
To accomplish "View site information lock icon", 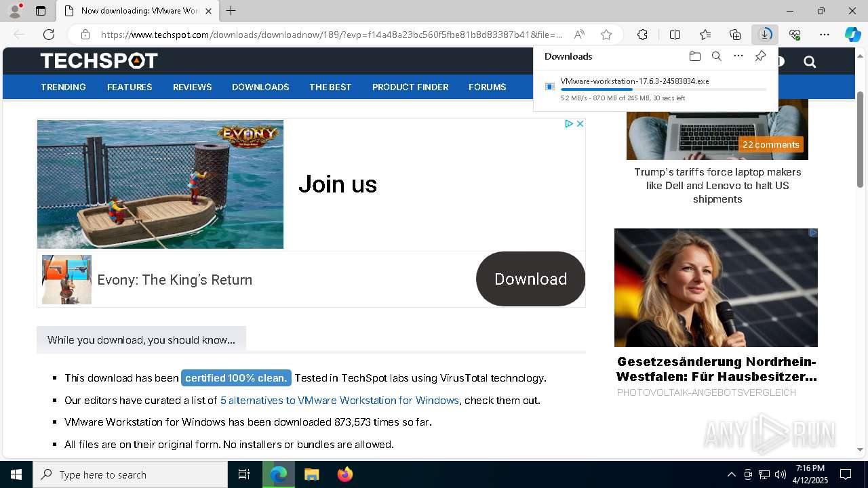I will [85, 35].
